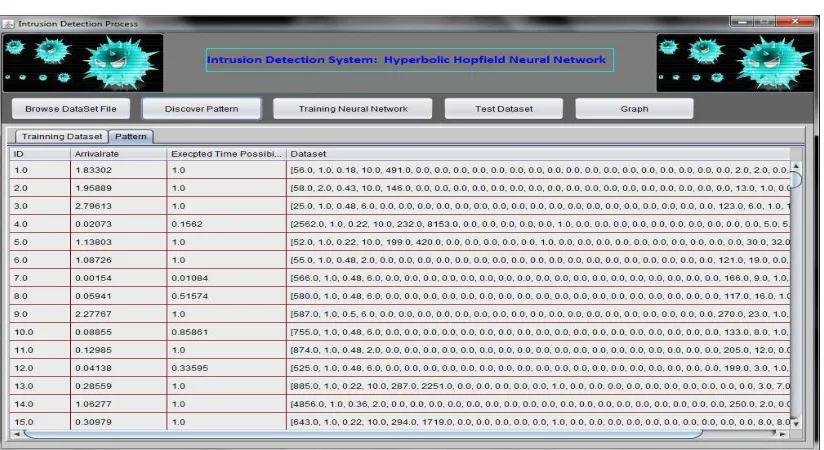Viewport: 824px width, 450px height.
Task: Click the expected time cell 0.1562
Action: [x=226, y=224]
